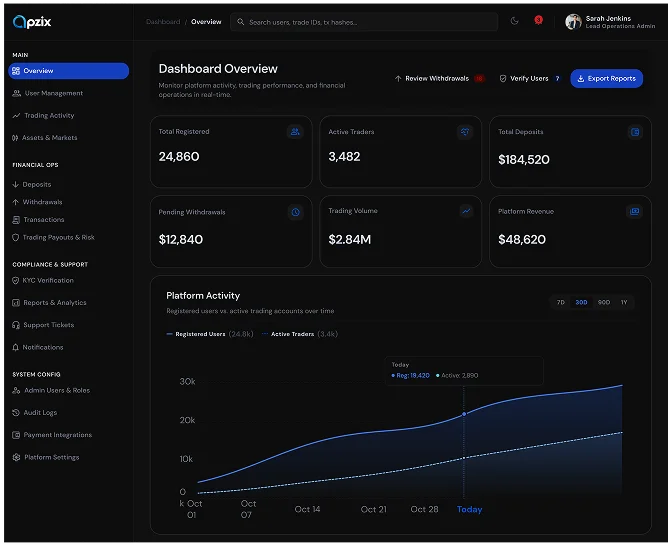The image size is (668, 547).
Task: Go to Dashboard breadcrumb
Action: point(163,22)
